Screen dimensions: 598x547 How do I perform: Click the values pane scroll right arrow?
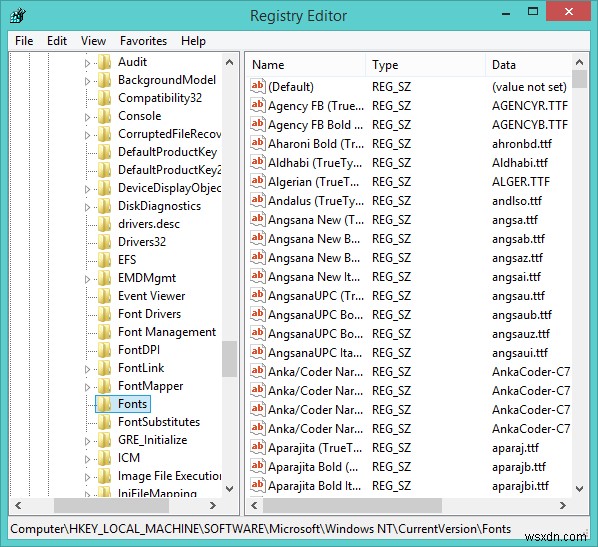(563, 505)
